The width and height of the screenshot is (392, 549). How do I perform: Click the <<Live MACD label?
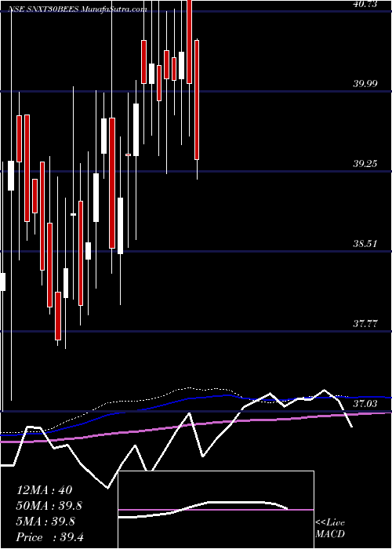tap(330, 528)
